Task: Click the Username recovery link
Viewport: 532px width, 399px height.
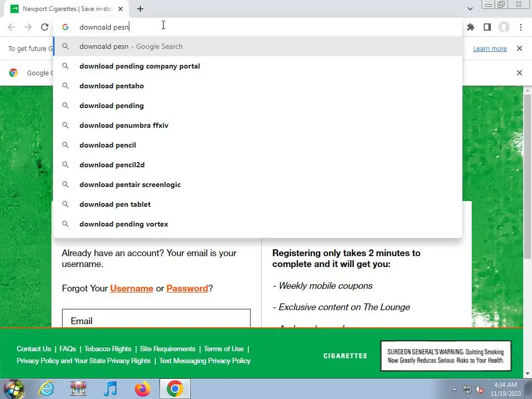Action: (131, 288)
